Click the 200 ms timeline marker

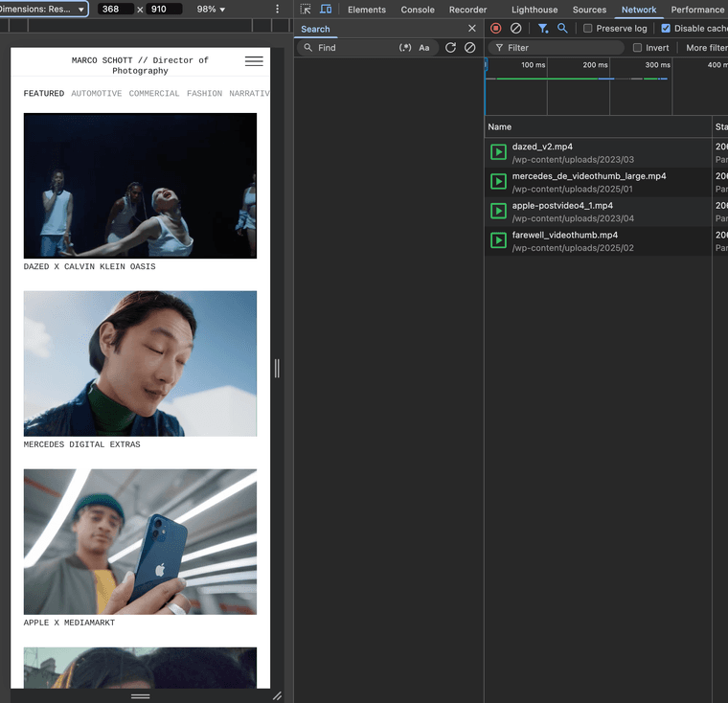click(595, 65)
